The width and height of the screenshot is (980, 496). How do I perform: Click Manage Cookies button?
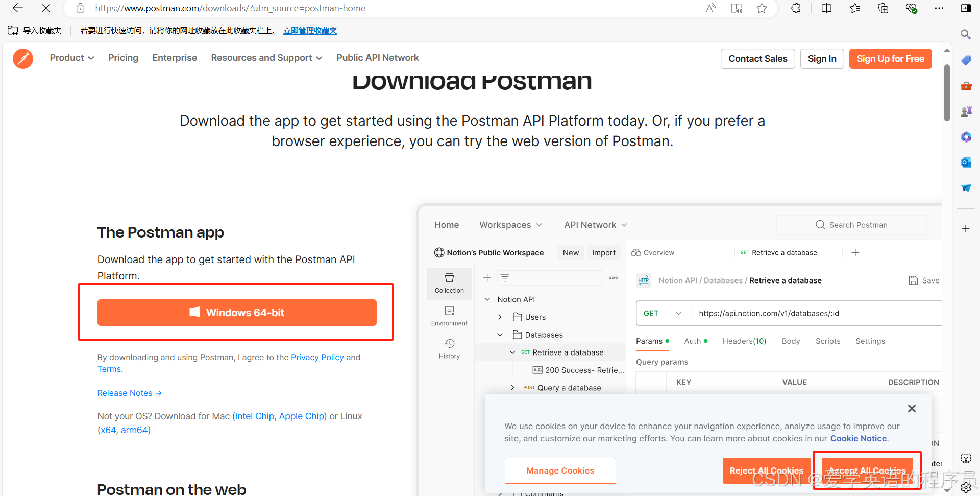click(x=560, y=470)
